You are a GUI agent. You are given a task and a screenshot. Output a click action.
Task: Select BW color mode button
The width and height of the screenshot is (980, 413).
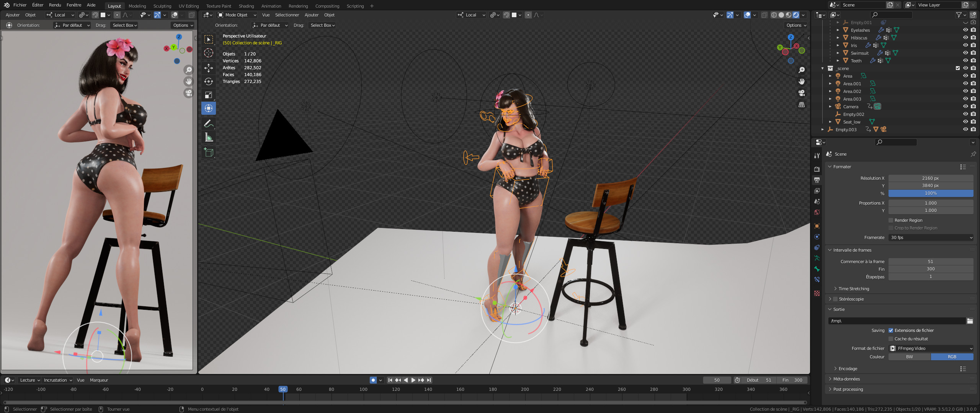tap(909, 357)
